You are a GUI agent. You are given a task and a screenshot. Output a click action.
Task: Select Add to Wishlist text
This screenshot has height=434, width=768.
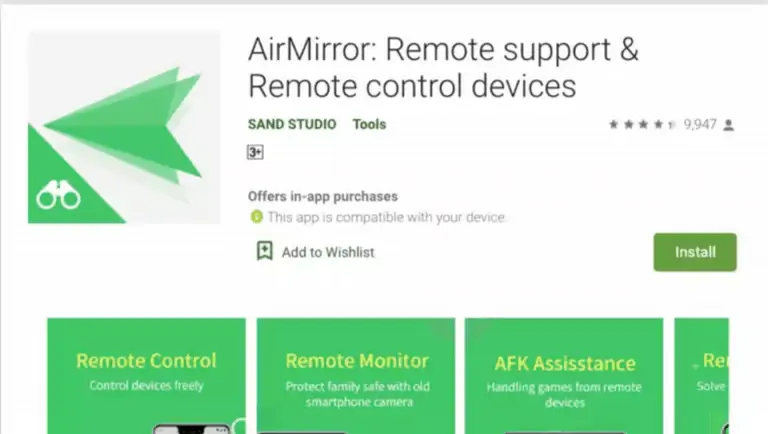pyautogui.click(x=328, y=252)
